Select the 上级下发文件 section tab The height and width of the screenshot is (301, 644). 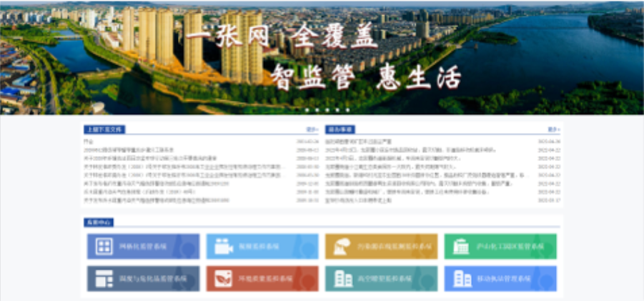pyautogui.click(x=104, y=130)
